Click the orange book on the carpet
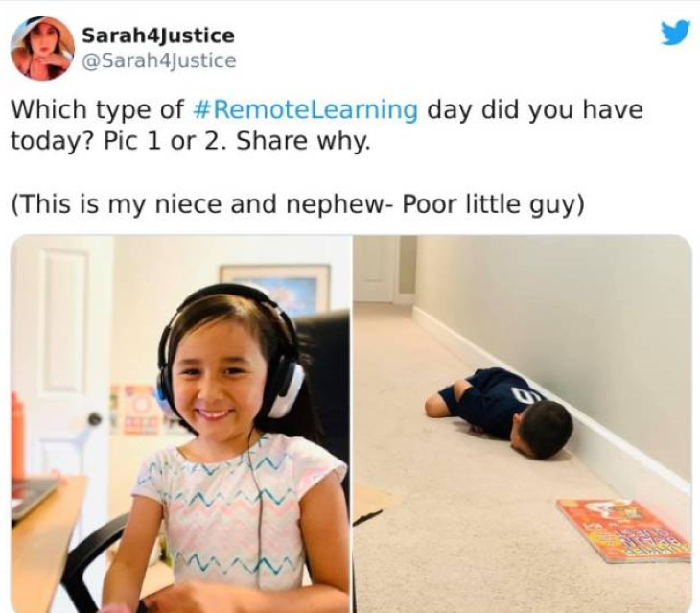This screenshot has height=613, width=700. (623, 530)
